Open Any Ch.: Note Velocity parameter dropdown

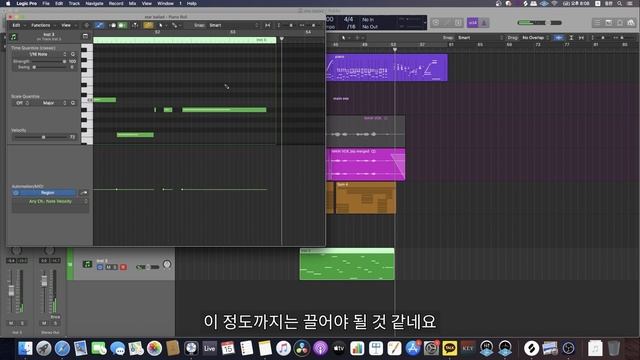pos(50,202)
